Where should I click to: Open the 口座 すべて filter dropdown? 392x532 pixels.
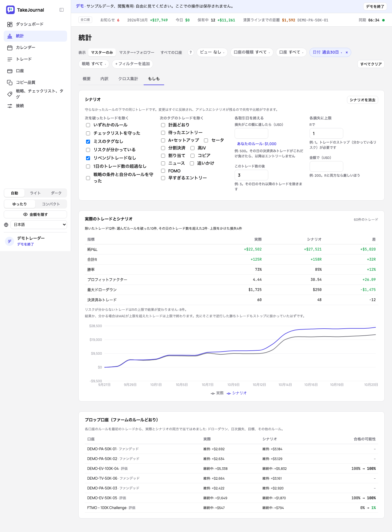pyautogui.click(x=291, y=52)
